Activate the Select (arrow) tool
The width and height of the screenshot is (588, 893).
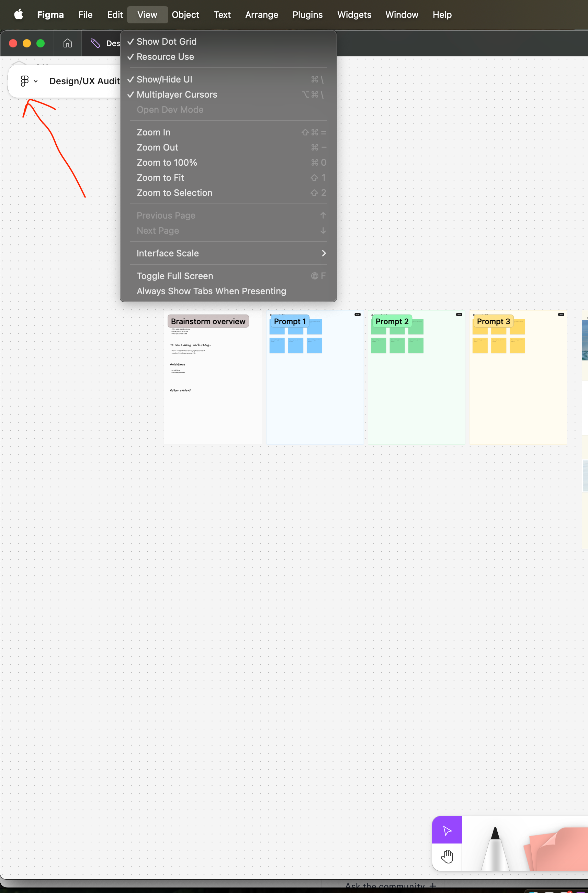coord(447,830)
